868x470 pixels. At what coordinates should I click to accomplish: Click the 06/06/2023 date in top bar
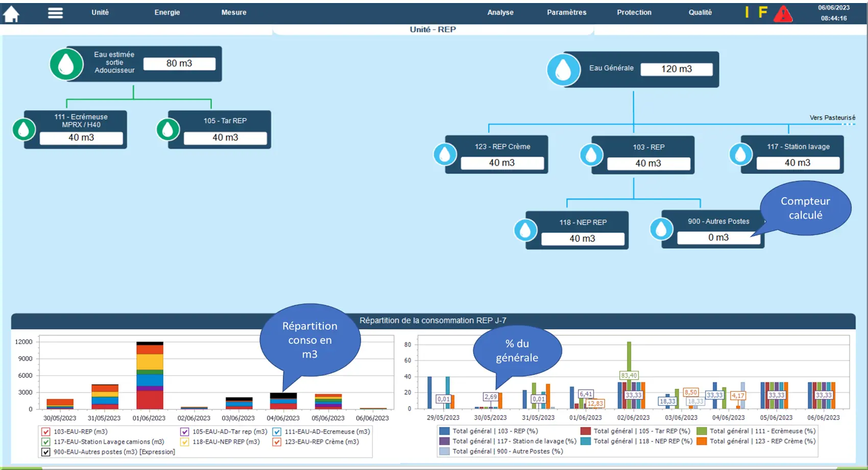(834, 8)
